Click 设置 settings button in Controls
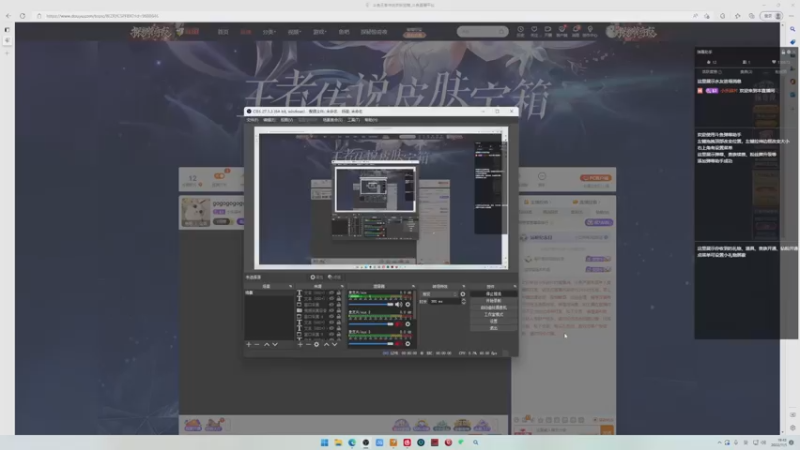Viewport: 800px width, 450px height. point(493,321)
